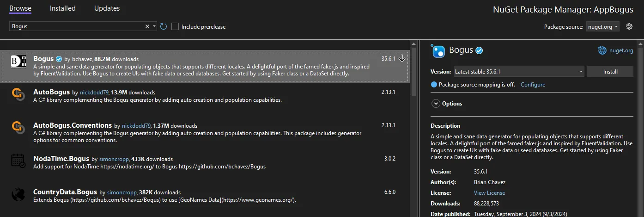The height and width of the screenshot is (217, 644).
Task: Click the Install button
Action: tap(610, 72)
